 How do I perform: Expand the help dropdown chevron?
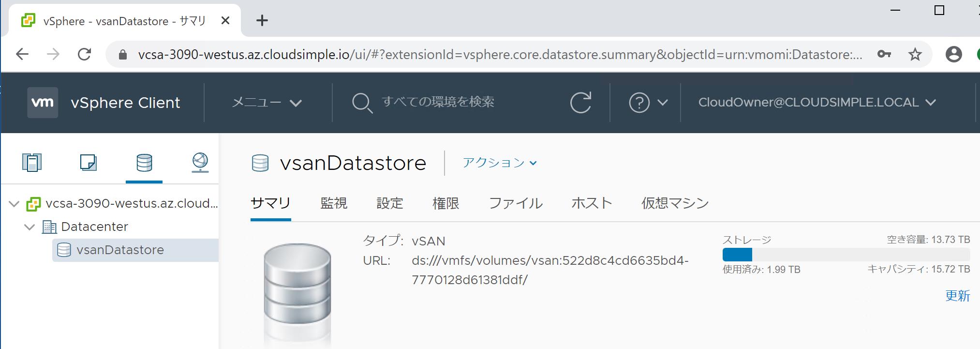pos(663,103)
